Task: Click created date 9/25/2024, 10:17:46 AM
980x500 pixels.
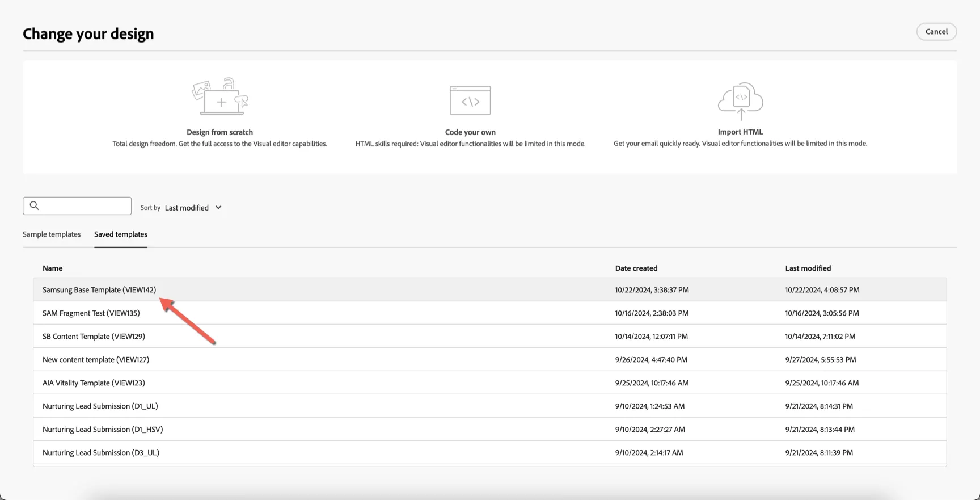Action: 652,383
